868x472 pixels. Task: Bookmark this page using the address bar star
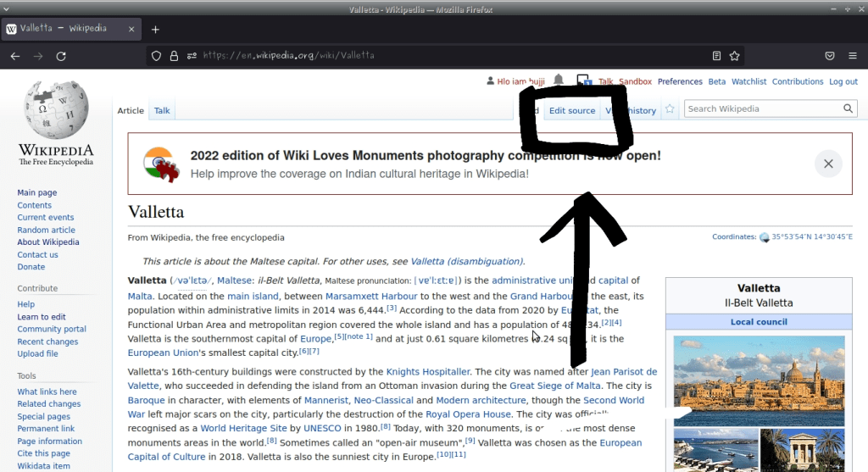click(x=735, y=56)
